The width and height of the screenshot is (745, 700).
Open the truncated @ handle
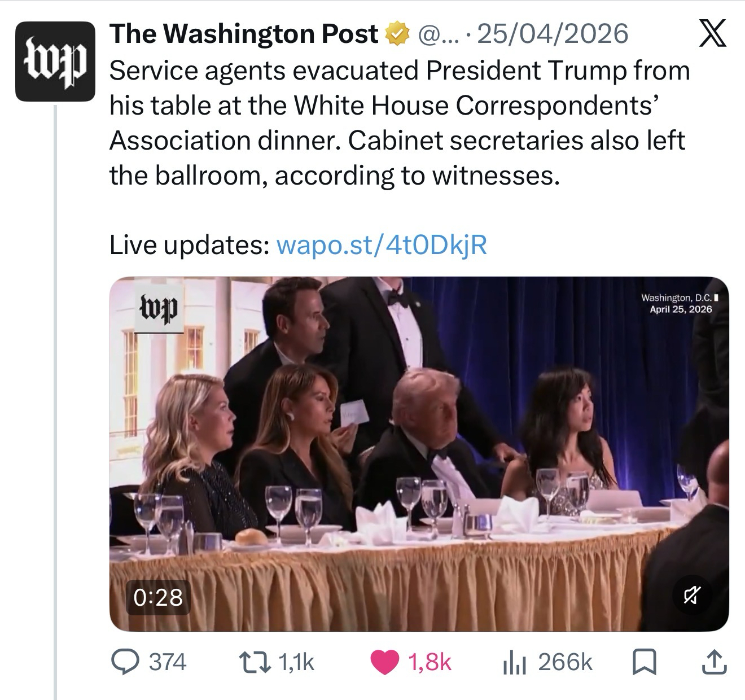pos(439,35)
